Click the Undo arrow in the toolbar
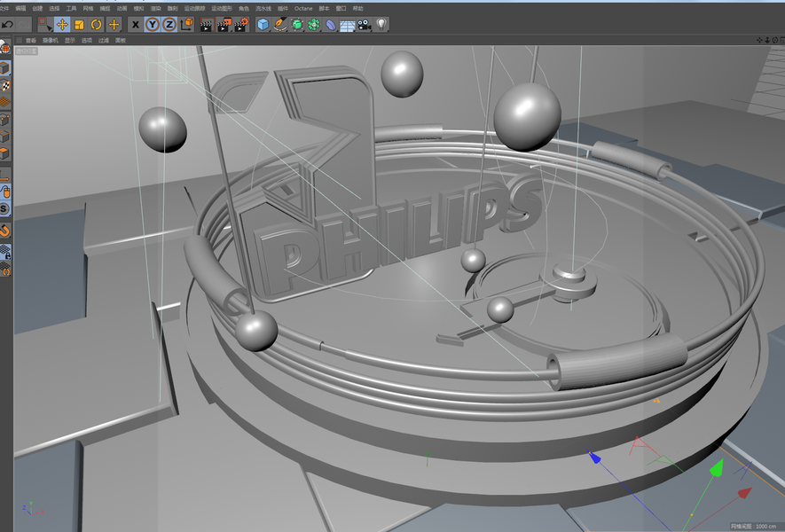 [7, 25]
